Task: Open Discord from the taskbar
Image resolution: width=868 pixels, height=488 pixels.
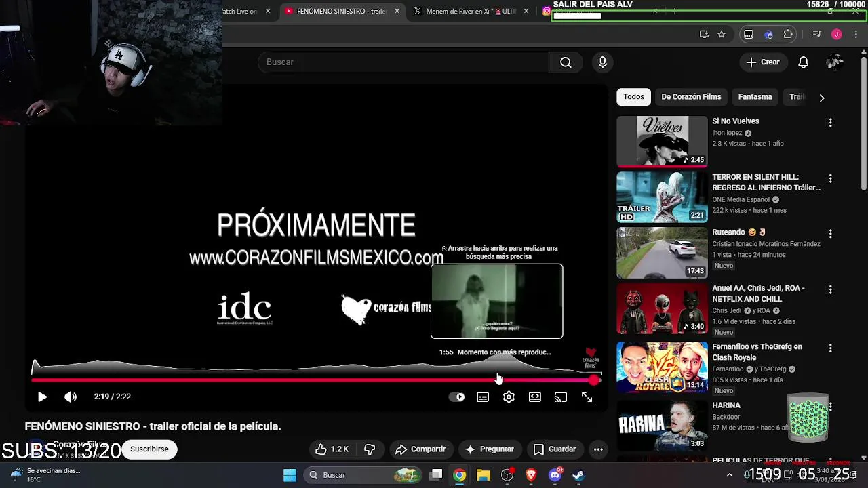Action: pyautogui.click(x=555, y=475)
